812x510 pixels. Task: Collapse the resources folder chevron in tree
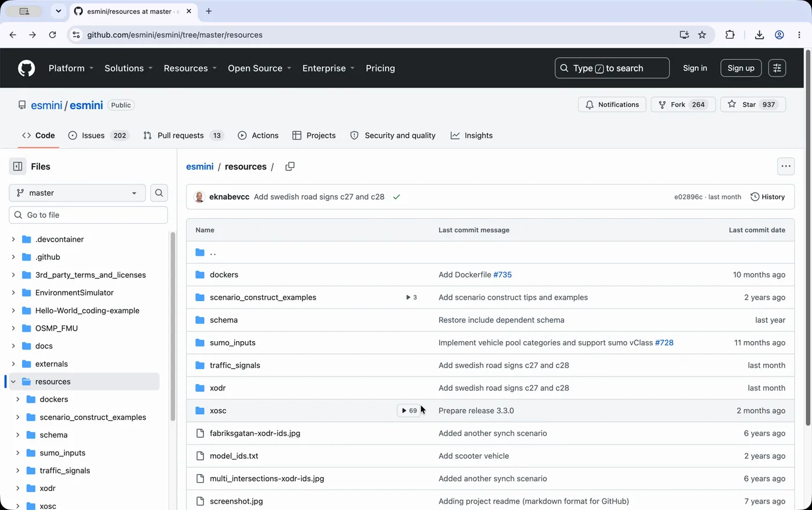13,382
